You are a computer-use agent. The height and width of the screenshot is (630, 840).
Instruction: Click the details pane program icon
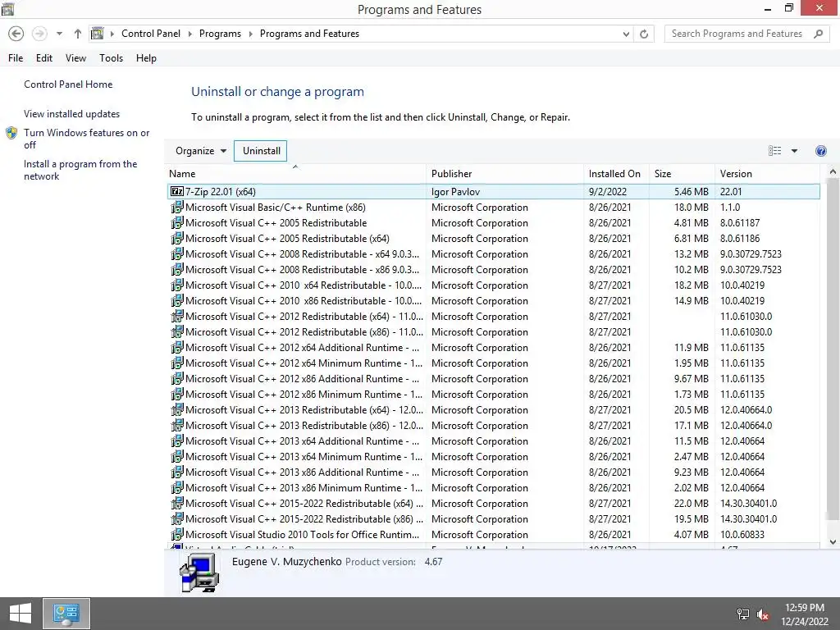199,572
